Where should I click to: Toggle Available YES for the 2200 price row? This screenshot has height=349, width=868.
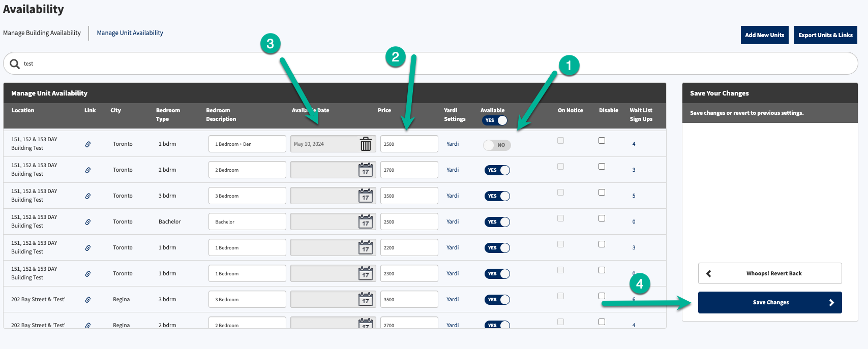coord(497,248)
